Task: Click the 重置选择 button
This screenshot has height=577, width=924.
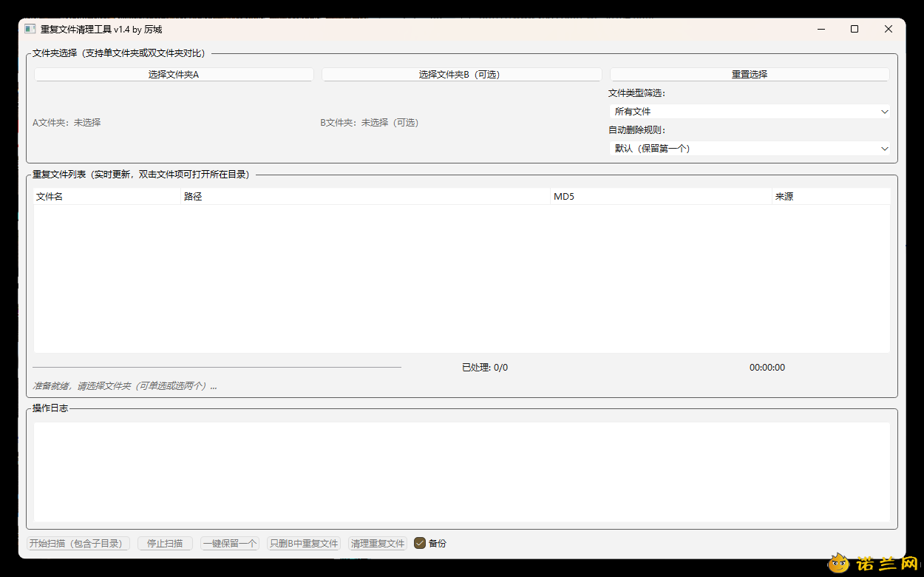Action: 750,75
